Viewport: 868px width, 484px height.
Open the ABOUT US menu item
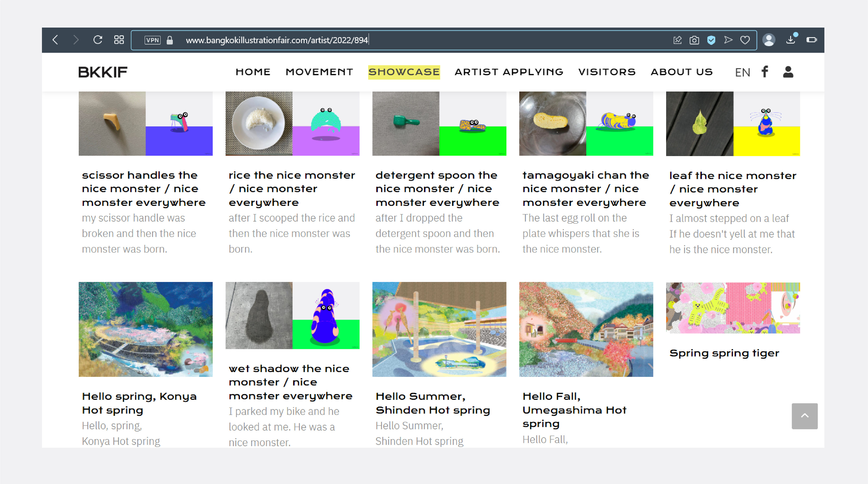(682, 72)
